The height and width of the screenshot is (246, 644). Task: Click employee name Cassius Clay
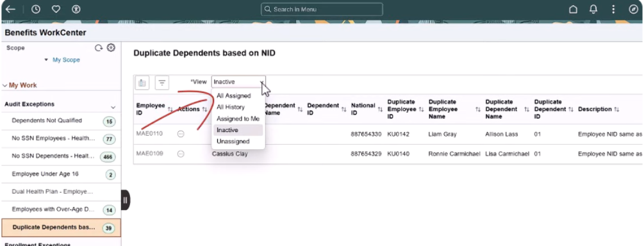pyautogui.click(x=230, y=154)
